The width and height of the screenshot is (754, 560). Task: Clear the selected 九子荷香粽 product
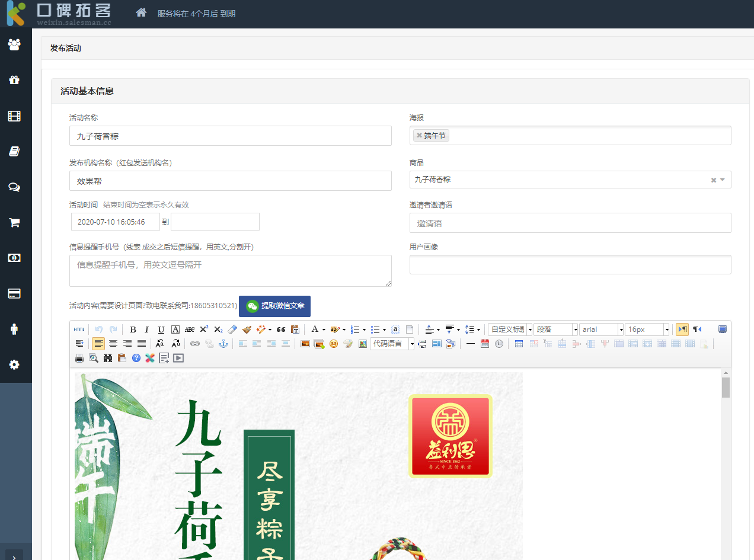pos(714,180)
